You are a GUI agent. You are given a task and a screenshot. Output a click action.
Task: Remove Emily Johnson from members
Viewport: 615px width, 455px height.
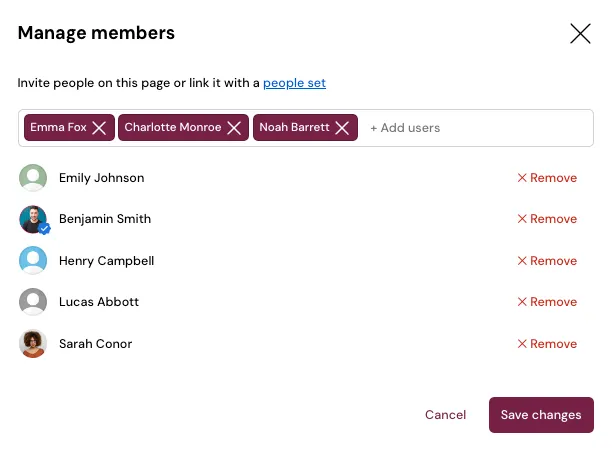click(x=547, y=178)
